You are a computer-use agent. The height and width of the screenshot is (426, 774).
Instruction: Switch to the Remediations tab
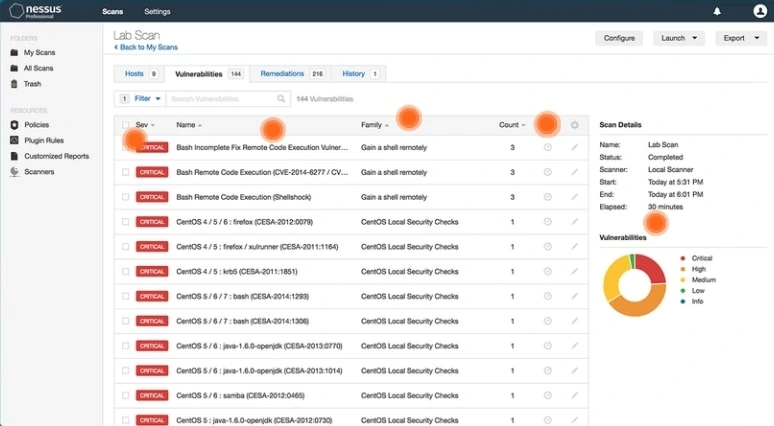tap(290, 74)
